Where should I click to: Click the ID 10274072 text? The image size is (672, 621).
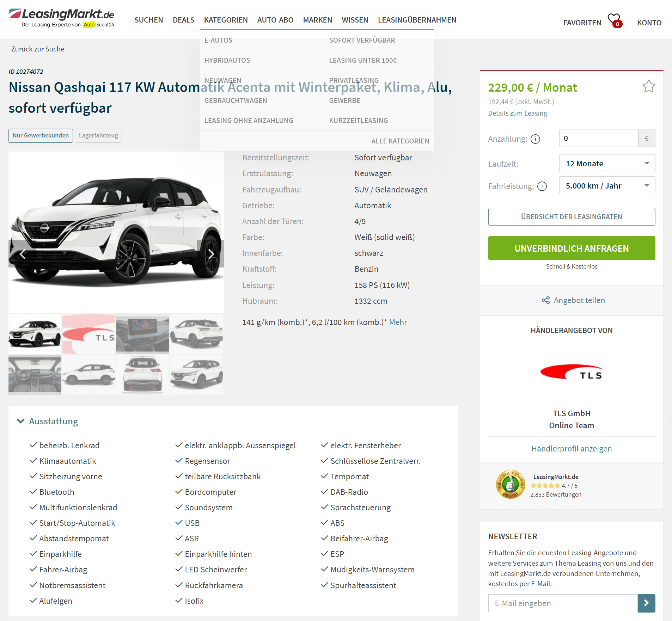[x=26, y=72]
